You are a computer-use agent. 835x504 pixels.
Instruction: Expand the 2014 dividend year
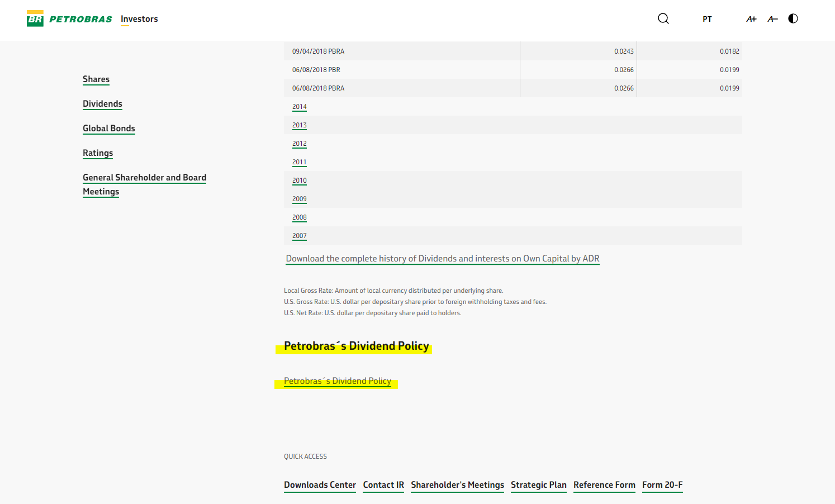tap(300, 107)
